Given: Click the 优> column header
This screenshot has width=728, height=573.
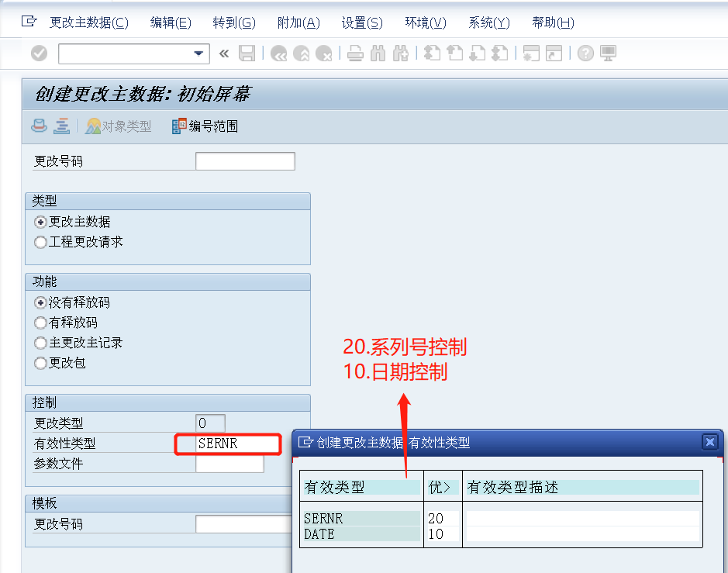Looking at the screenshot, I should coord(443,487).
